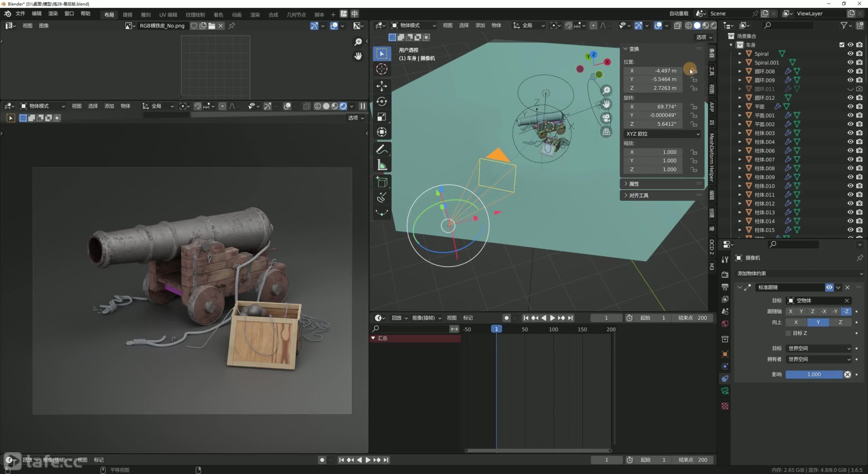Open Render properties tab icon
The height and width of the screenshot is (474, 868).
[725, 274]
